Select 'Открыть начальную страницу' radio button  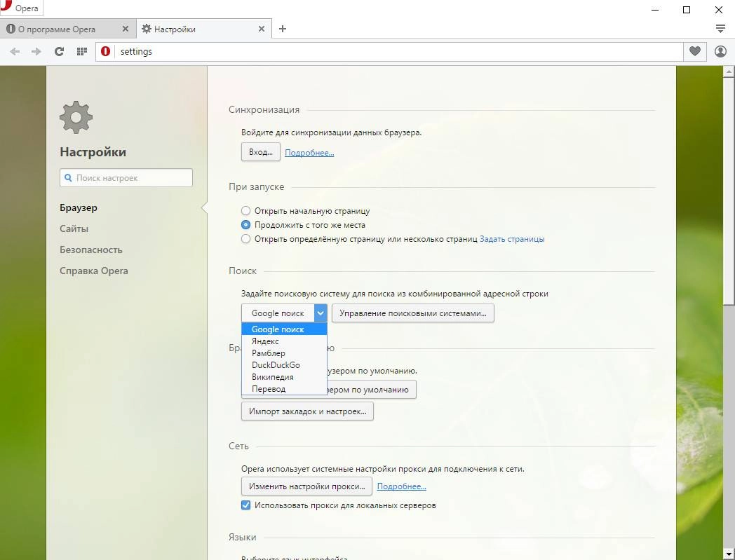point(245,211)
